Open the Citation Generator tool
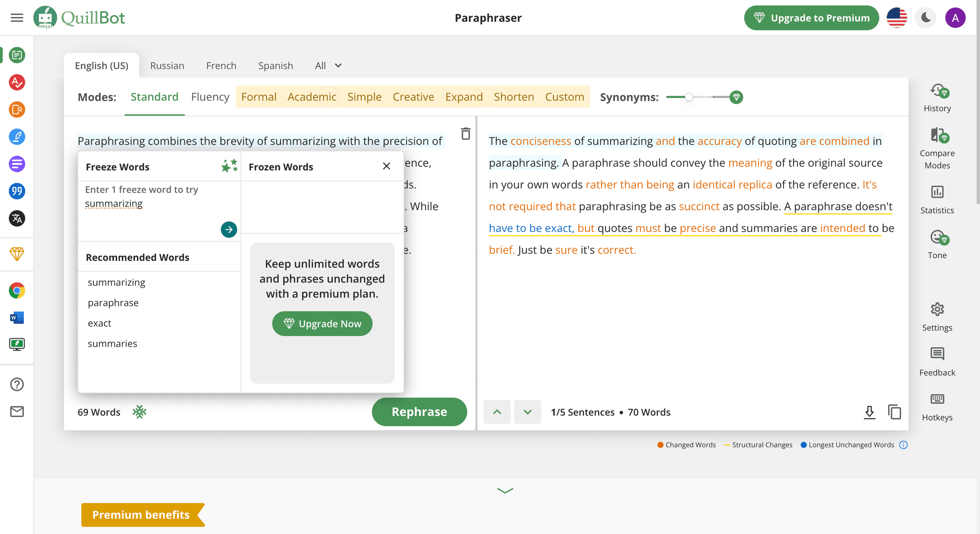Viewport: 980px width, 534px height. 17,191
